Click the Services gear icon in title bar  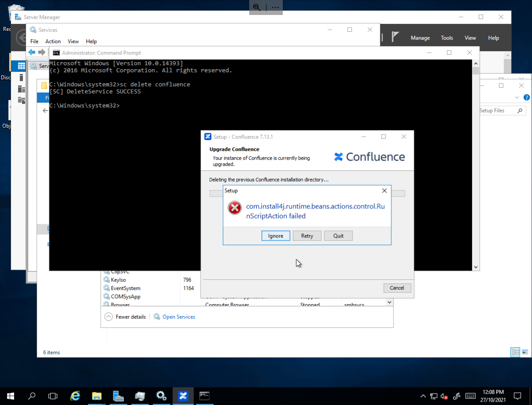click(x=33, y=30)
